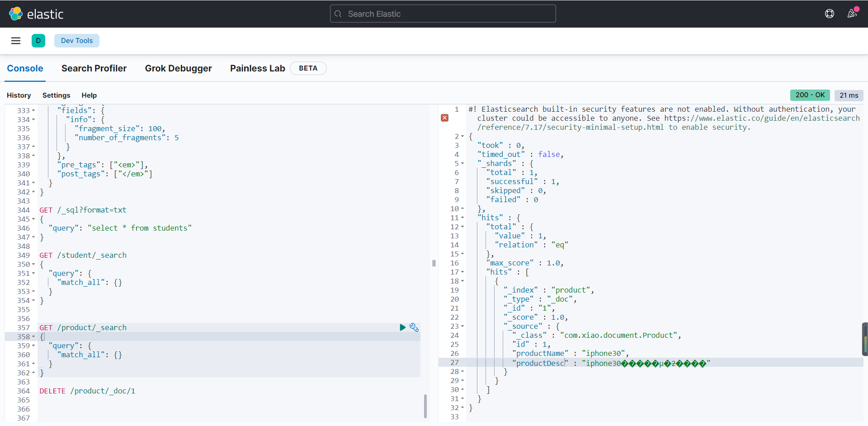Collapse the query fold at line 359
Viewport: 868px width, 426px height.
click(x=33, y=346)
